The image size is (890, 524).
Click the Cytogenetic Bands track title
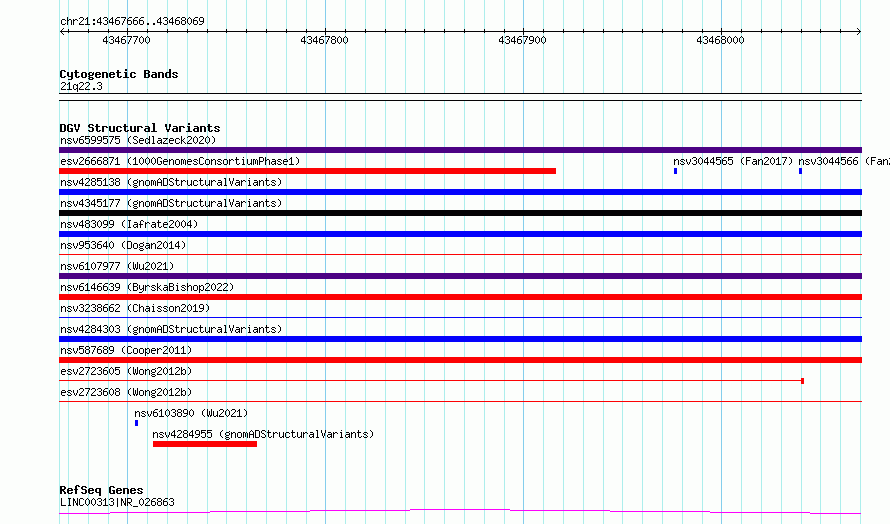119,74
